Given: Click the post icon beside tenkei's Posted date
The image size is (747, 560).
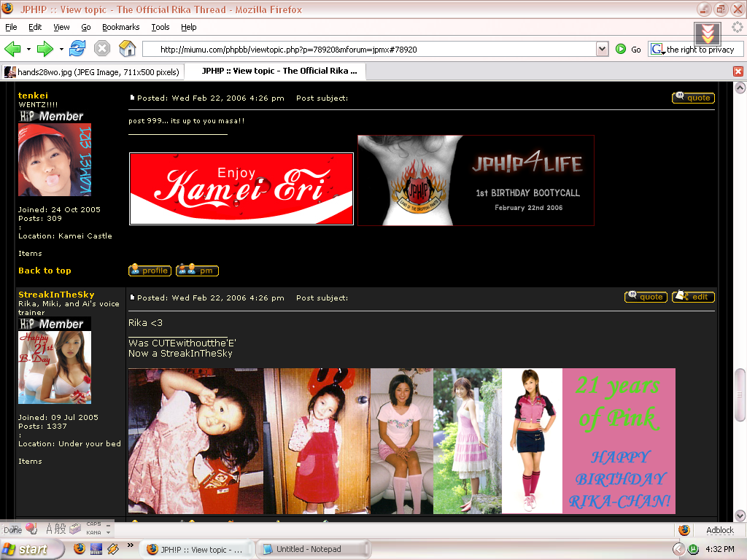Looking at the screenshot, I should [x=132, y=98].
